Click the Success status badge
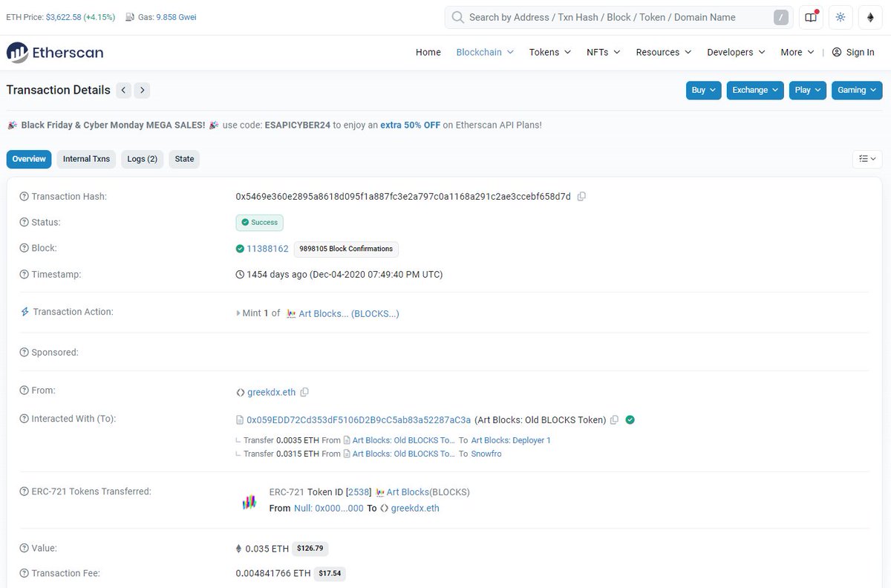Image resolution: width=891 pixels, height=588 pixels. (259, 223)
